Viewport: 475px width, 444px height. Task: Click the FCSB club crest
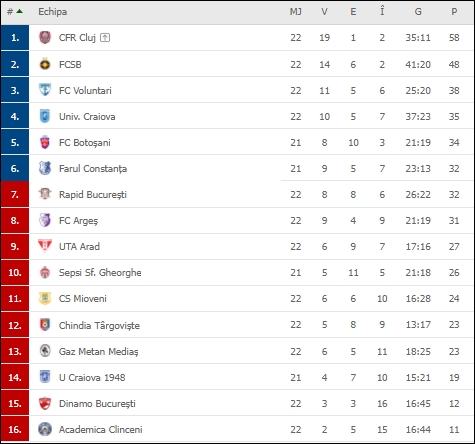(45, 64)
